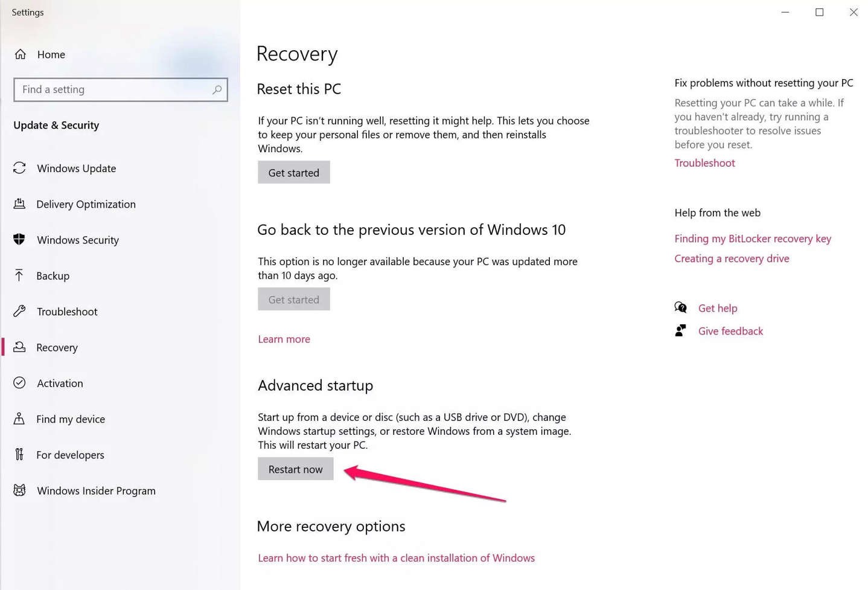The width and height of the screenshot is (868, 590).
Task: Click the Backup upload arrow icon
Action: [x=19, y=275]
